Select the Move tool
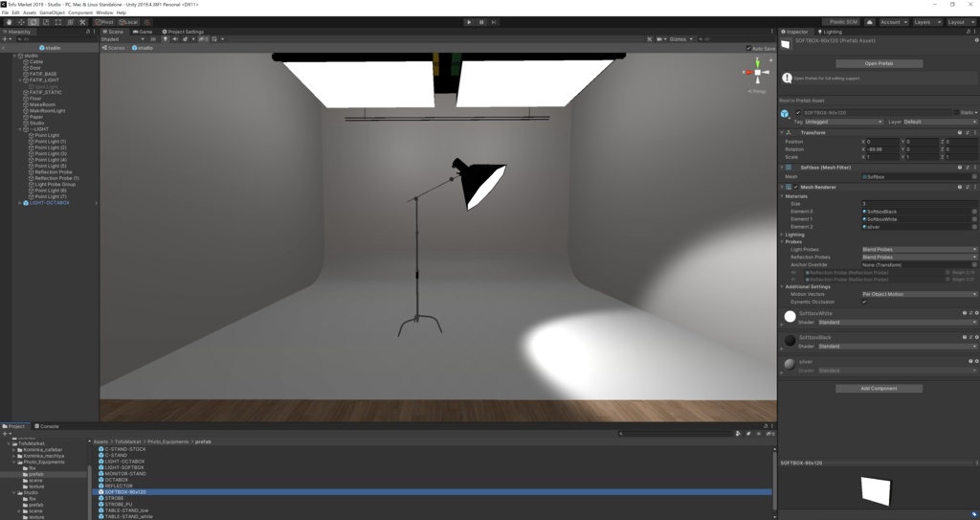The image size is (980, 520). point(21,22)
